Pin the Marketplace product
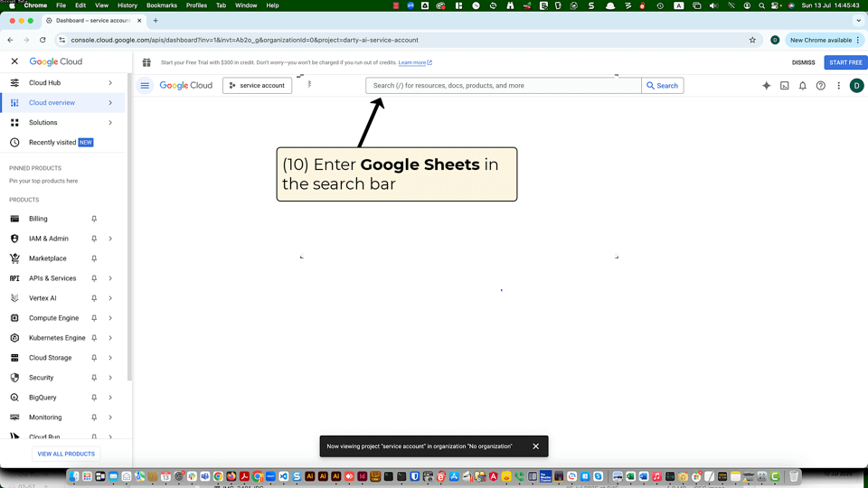This screenshot has height=488, width=868. click(x=94, y=258)
